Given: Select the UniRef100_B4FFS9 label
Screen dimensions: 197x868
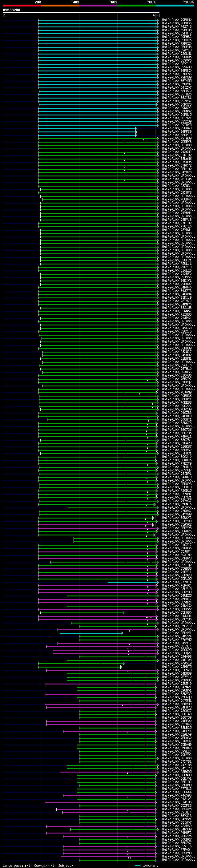Looking at the screenshot, I should [x=177, y=131].
